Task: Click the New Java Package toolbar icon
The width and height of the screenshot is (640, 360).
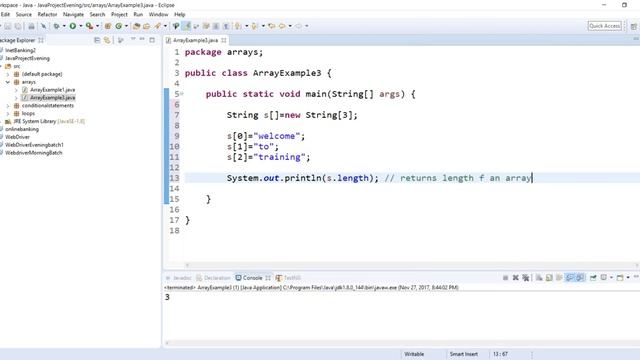Action: pyautogui.click(x=108, y=26)
